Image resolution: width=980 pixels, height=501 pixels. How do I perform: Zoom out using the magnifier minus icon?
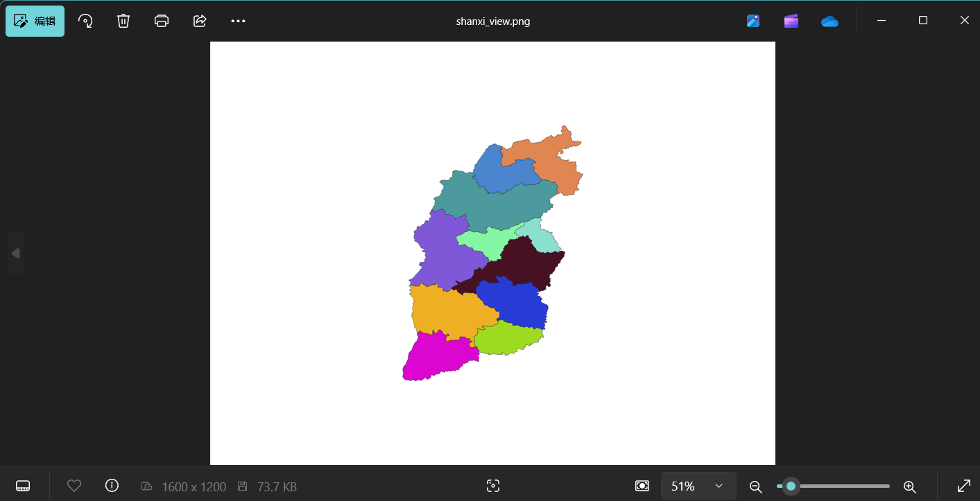(x=755, y=486)
